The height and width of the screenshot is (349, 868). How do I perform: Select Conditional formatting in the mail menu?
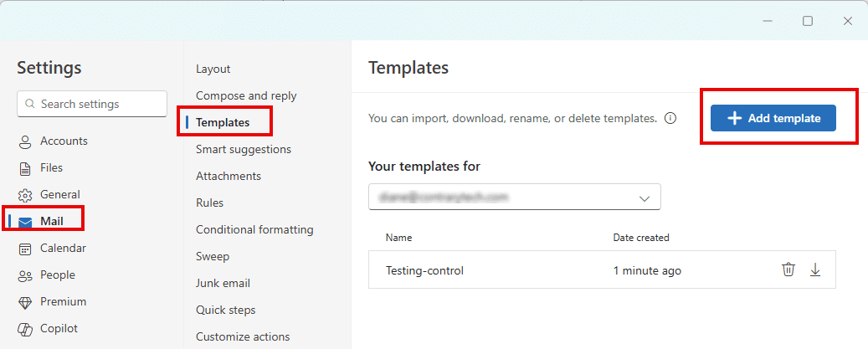[x=254, y=229]
